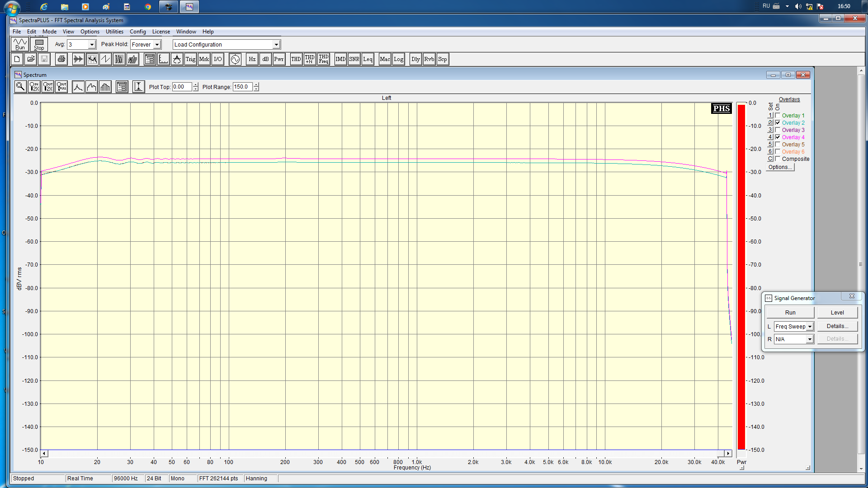This screenshot has height=488, width=868.
Task: Enable the Overlay 6 checkbox
Action: point(778,151)
